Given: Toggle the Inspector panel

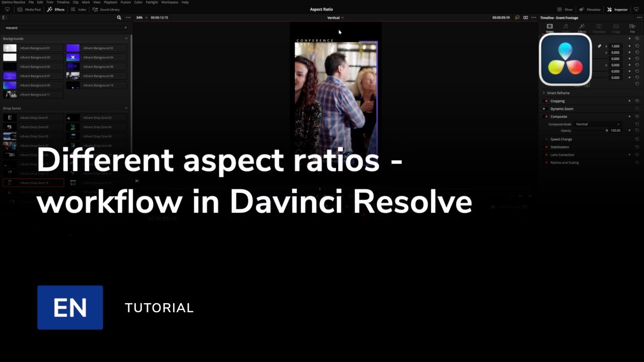Looking at the screenshot, I should (617, 10).
